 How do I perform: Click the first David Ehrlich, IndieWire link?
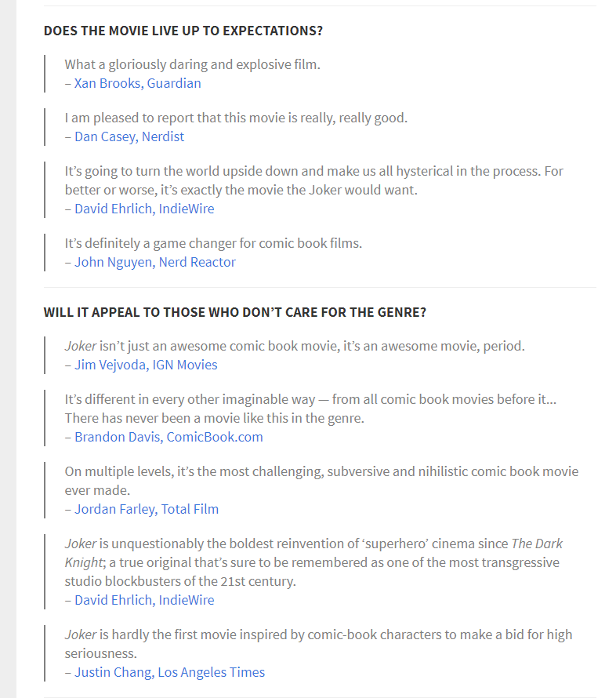pyautogui.click(x=144, y=209)
